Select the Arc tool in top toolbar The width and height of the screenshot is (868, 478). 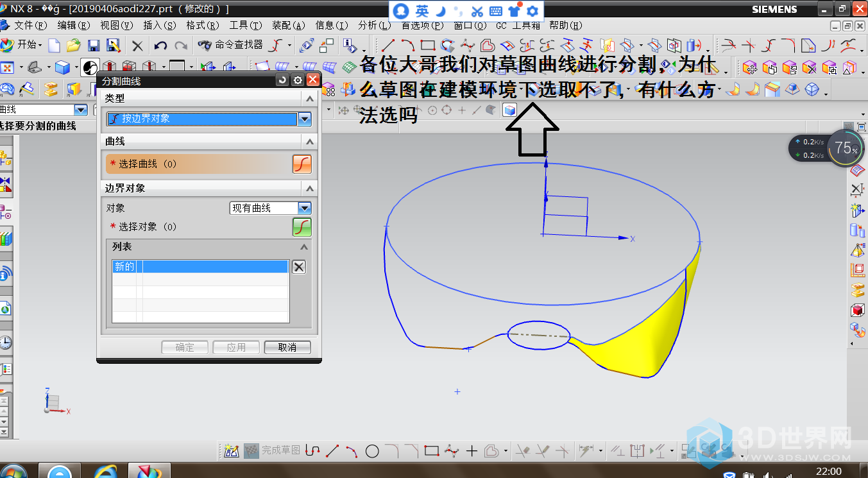point(408,46)
